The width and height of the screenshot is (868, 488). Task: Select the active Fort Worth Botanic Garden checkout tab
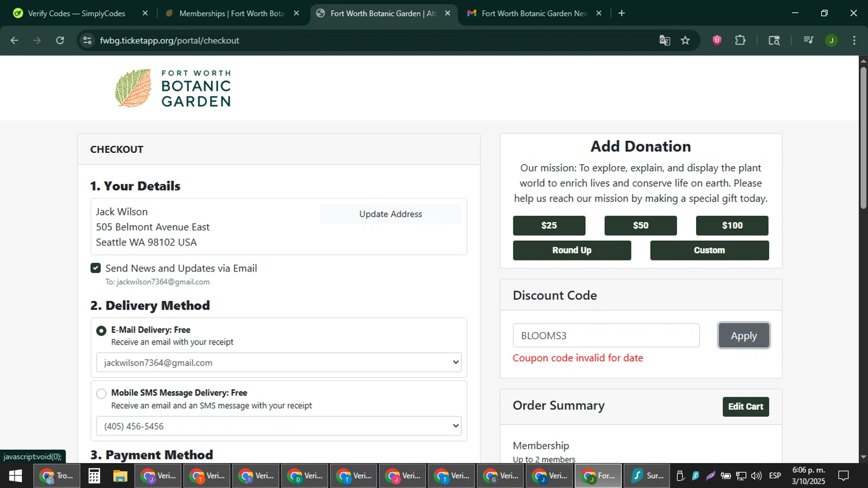(x=383, y=13)
